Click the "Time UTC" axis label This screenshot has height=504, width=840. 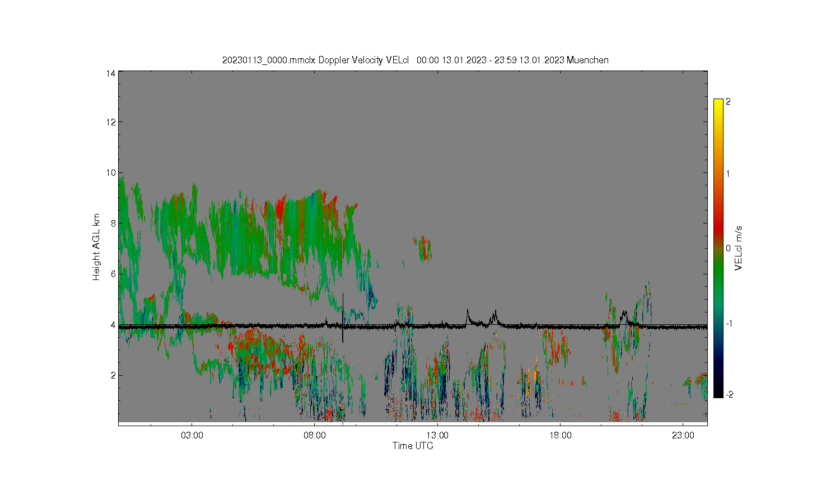pos(413,446)
